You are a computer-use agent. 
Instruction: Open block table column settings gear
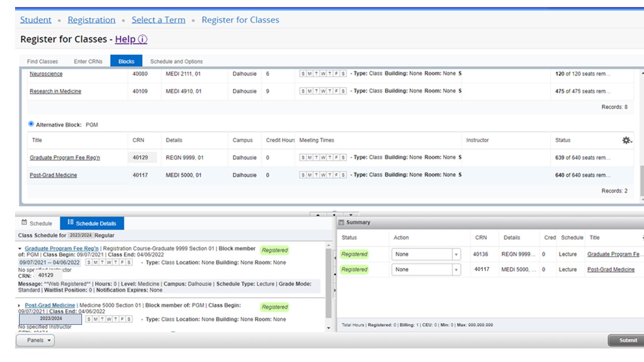coord(627,140)
